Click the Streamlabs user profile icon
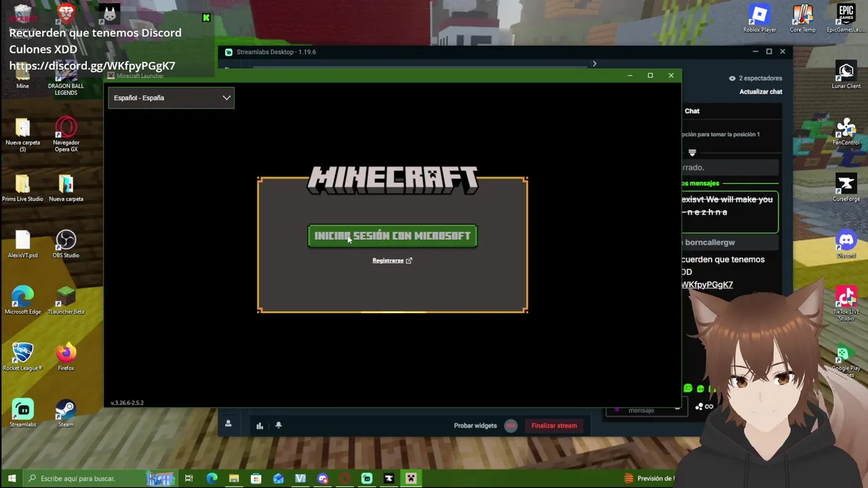This screenshot has height=488, width=868. click(x=228, y=424)
